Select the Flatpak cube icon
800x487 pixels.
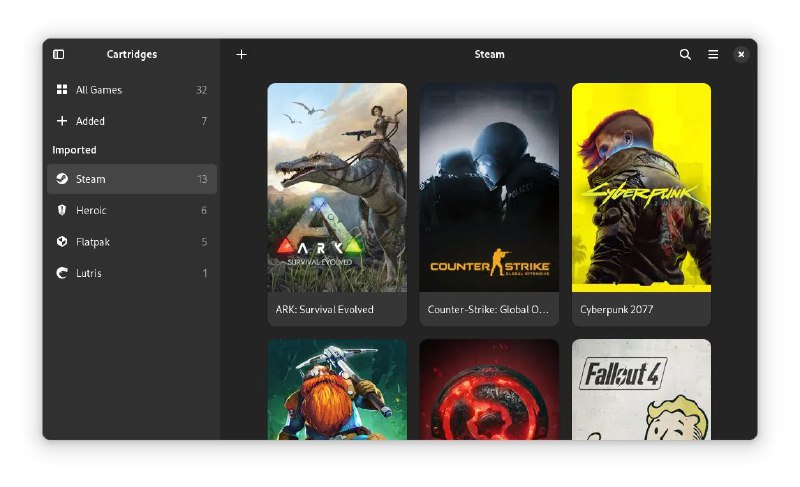click(x=62, y=242)
